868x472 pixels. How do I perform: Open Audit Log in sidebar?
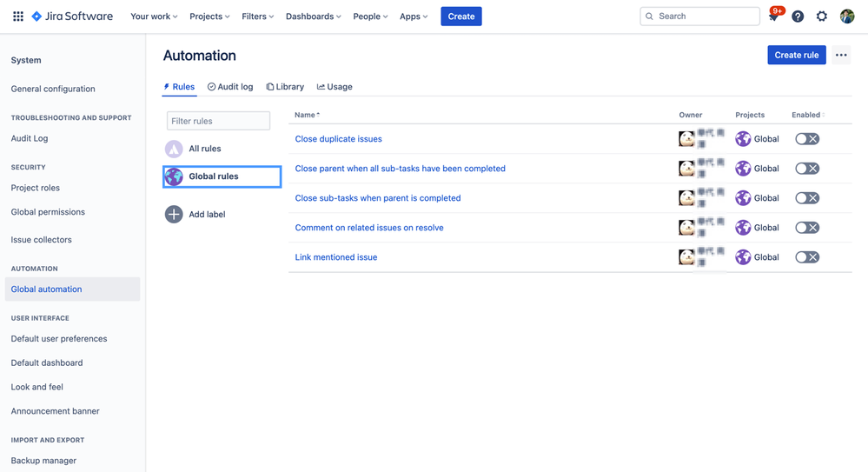pyautogui.click(x=30, y=138)
